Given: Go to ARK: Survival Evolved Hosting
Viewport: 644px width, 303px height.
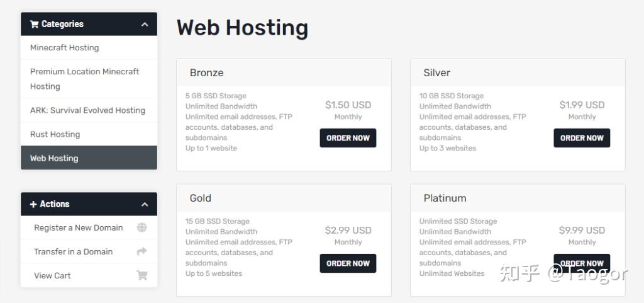Looking at the screenshot, I should 87,110.
